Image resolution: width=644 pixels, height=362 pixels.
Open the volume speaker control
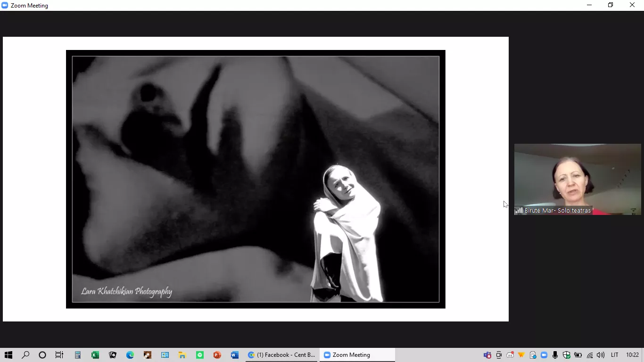(x=601, y=355)
